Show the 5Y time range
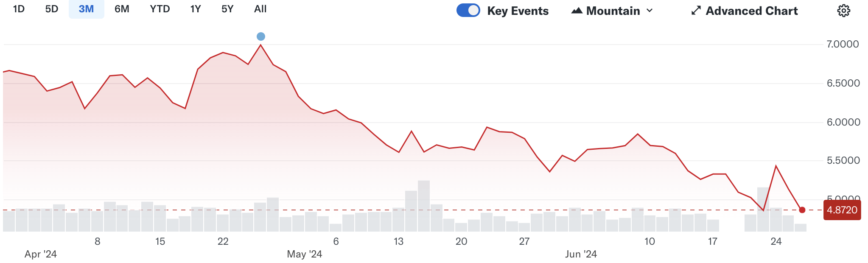Screen dimensions: 868x263 click(x=227, y=9)
